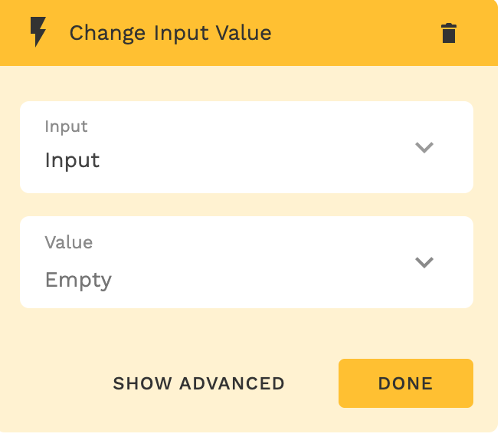Screen dimensions: 504x437
Task: Confirm the action settings with Done
Action: tap(405, 383)
